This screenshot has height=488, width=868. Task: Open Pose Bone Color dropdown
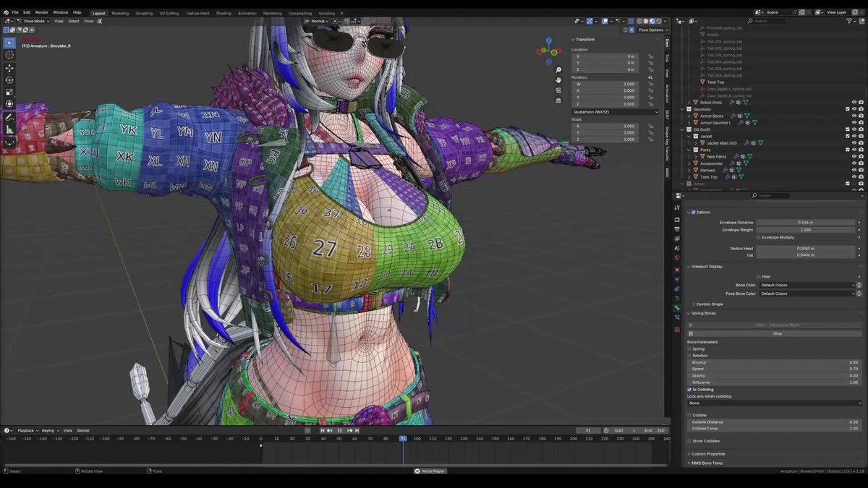click(x=806, y=294)
